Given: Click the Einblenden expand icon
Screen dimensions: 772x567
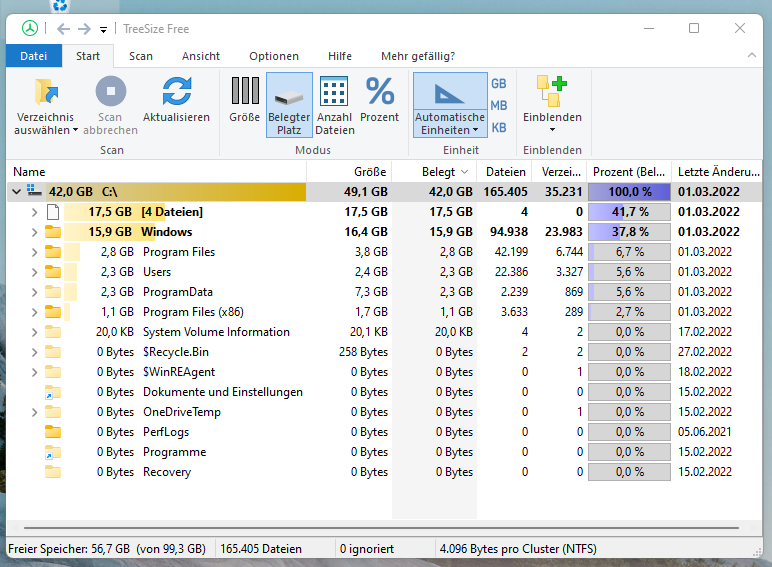Looking at the screenshot, I should coord(552,91).
